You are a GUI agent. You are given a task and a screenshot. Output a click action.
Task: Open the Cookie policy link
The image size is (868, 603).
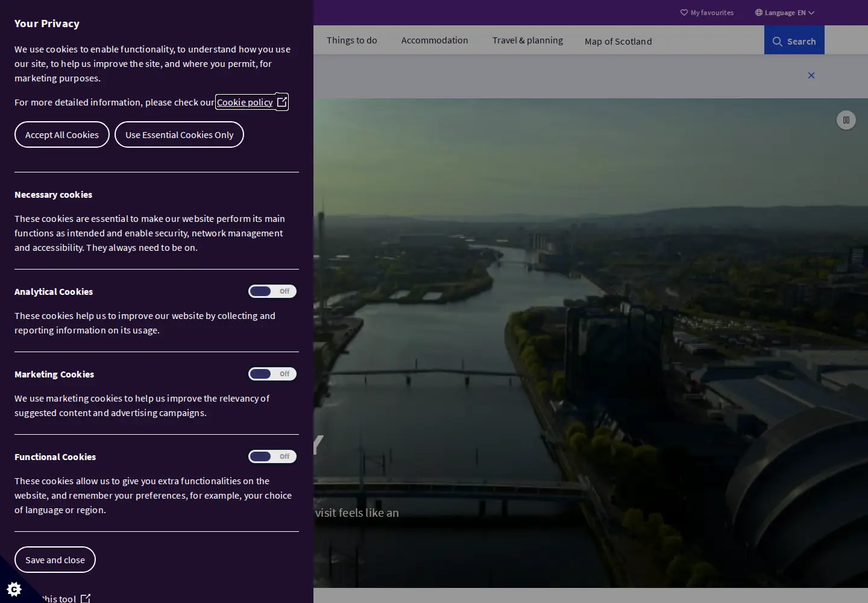click(x=252, y=102)
